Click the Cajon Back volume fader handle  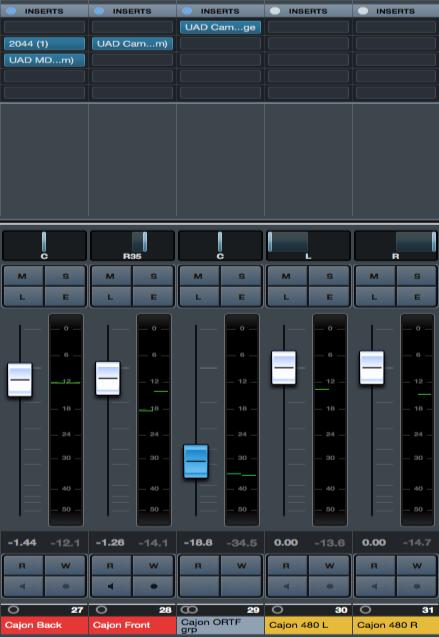click(x=20, y=380)
